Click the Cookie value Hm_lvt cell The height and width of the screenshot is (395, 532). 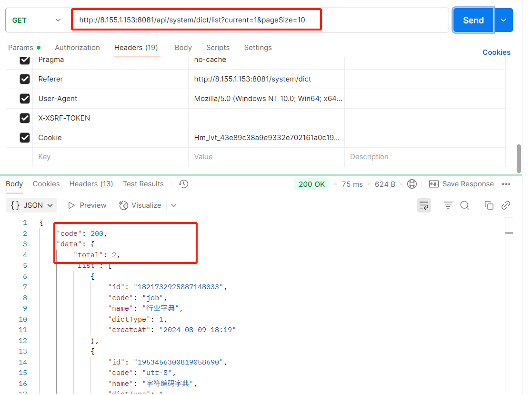(266, 137)
